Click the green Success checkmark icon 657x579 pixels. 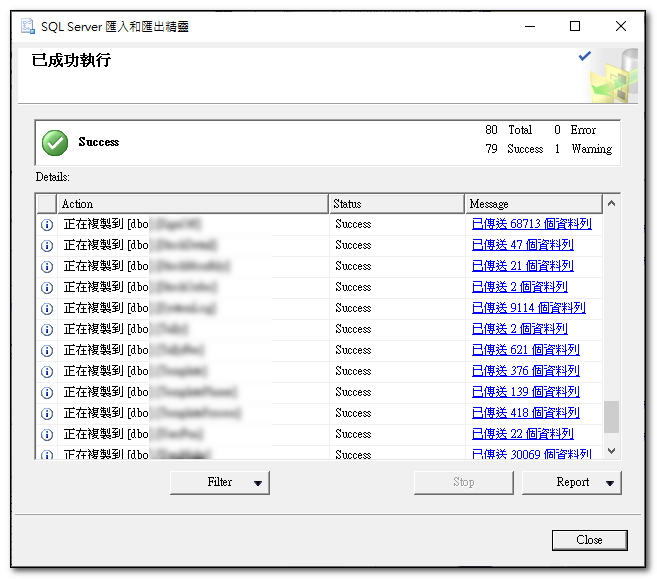(x=55, y=143)
